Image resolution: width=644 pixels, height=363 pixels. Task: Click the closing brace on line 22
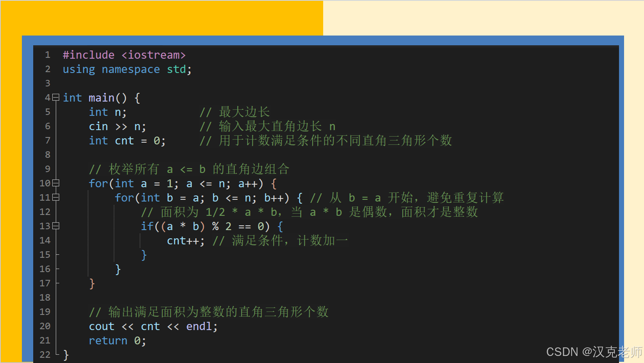coord(66,354)
